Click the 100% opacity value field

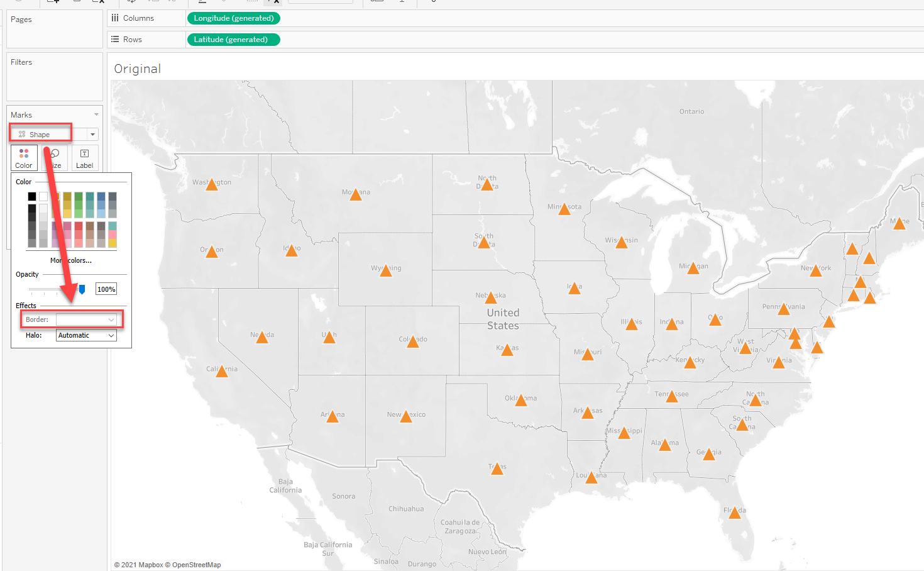[x=106, y=289]
